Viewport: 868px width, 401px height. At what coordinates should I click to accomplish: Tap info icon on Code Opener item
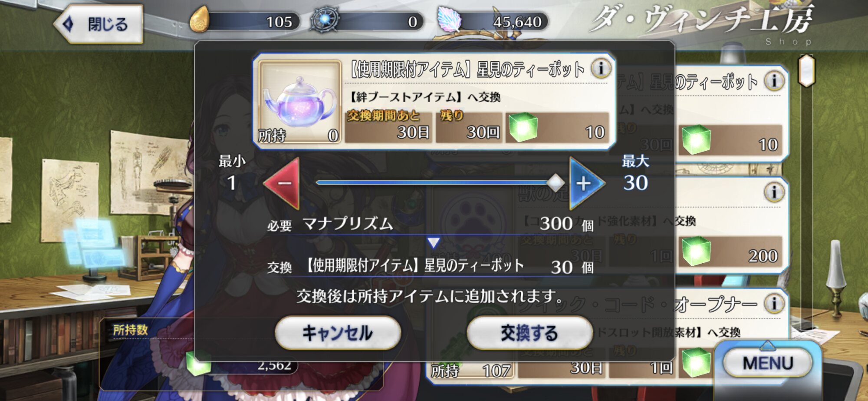[x=774, y=303]
